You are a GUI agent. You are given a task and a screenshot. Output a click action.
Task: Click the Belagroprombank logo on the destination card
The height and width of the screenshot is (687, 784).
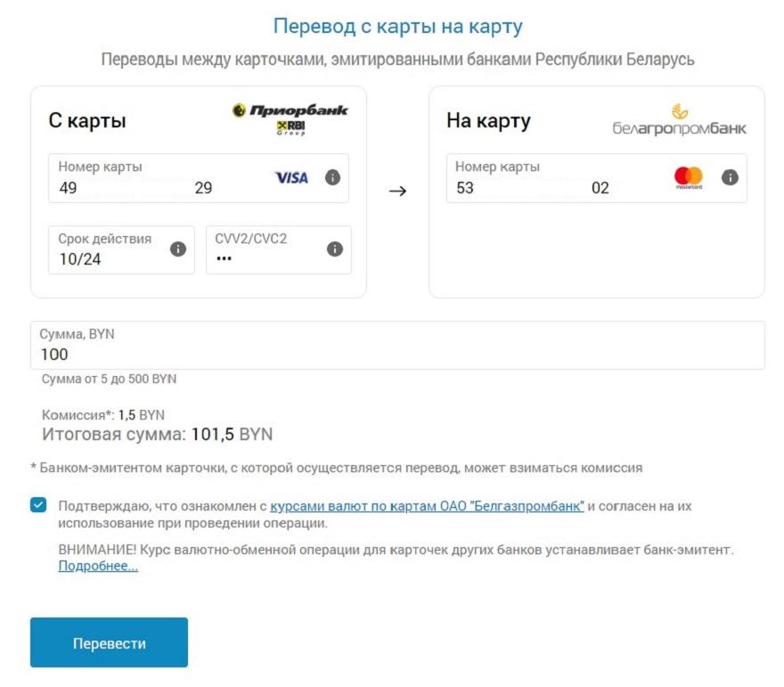pyautogui.click(x=679, y=121)
